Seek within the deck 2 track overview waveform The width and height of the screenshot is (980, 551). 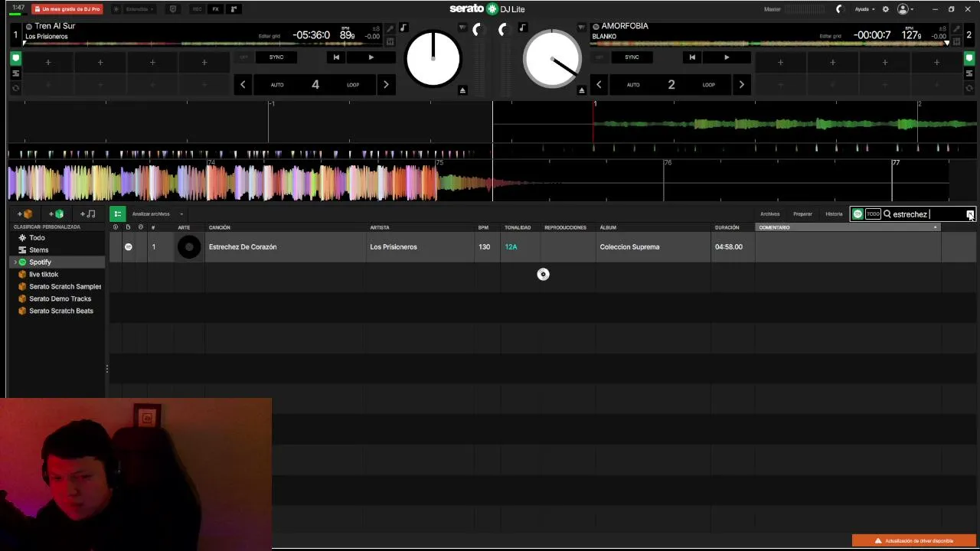tap(769, 44)
